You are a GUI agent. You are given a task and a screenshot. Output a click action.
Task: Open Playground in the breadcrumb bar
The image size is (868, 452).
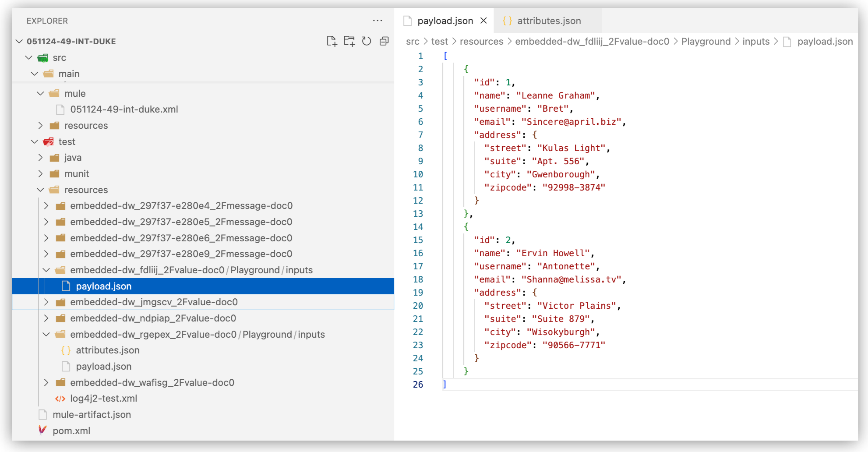706,41
